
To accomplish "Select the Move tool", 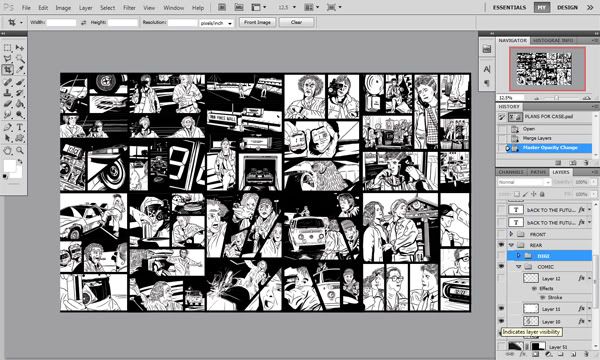I will tap(20, 48).
